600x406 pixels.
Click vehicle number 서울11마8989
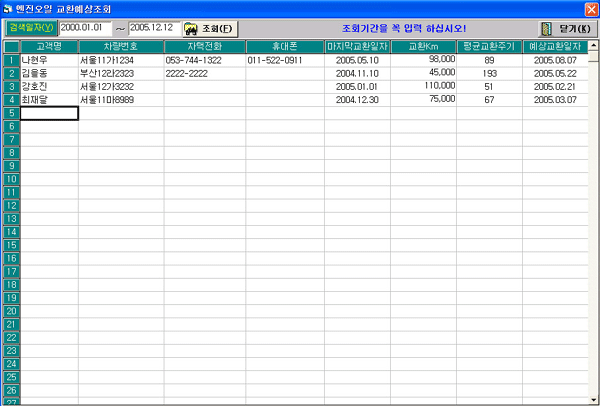(107, 100)
